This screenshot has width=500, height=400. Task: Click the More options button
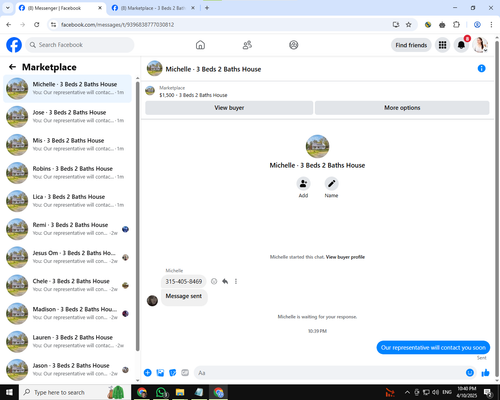(x=402, y=108)
